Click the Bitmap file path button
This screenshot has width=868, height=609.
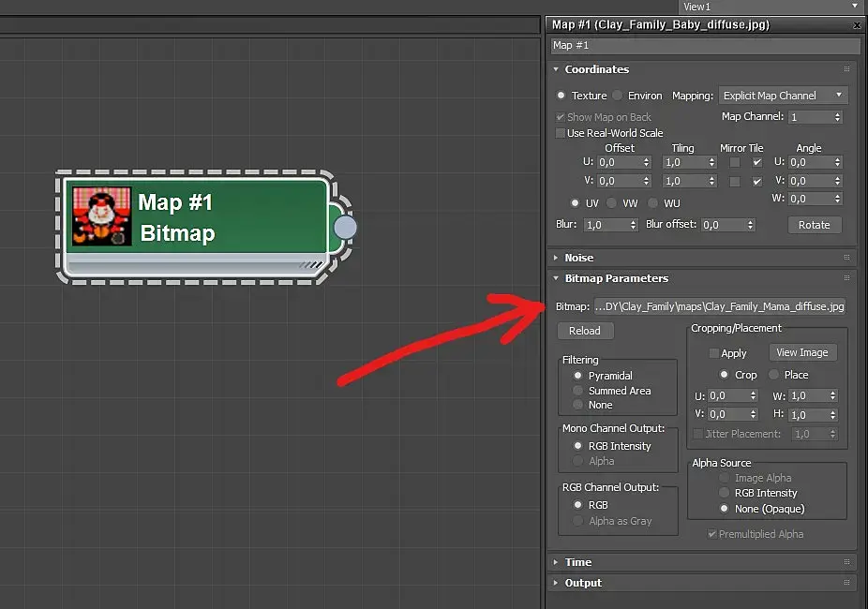click(x=720, y=306)
